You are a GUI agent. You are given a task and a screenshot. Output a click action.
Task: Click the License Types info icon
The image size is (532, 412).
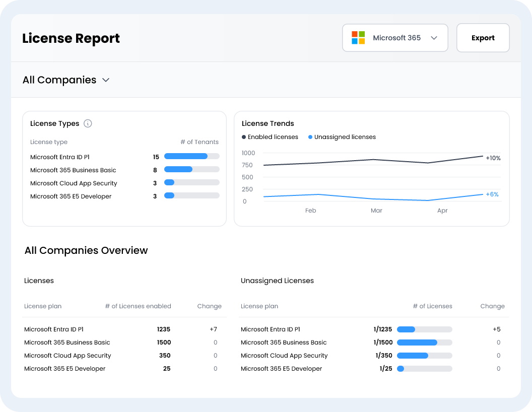coord(88,123)
